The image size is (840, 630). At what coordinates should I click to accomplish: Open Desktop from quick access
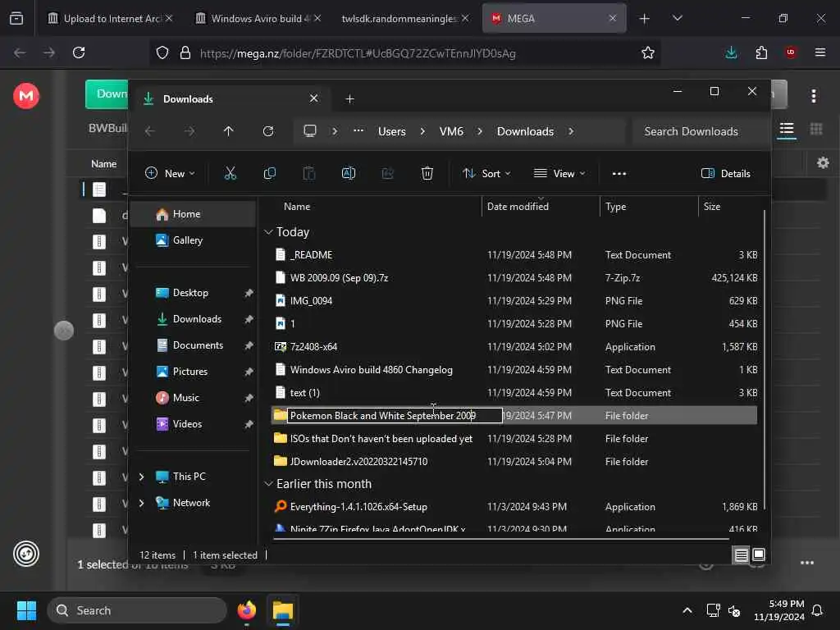[x=190, y=293]
